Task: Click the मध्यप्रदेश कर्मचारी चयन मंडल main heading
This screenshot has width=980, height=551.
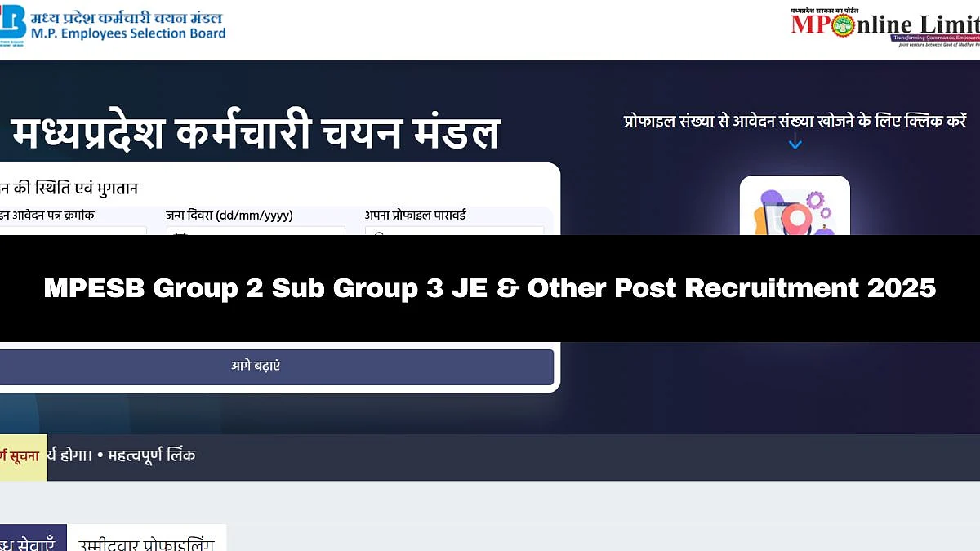Action: point(255,132)
